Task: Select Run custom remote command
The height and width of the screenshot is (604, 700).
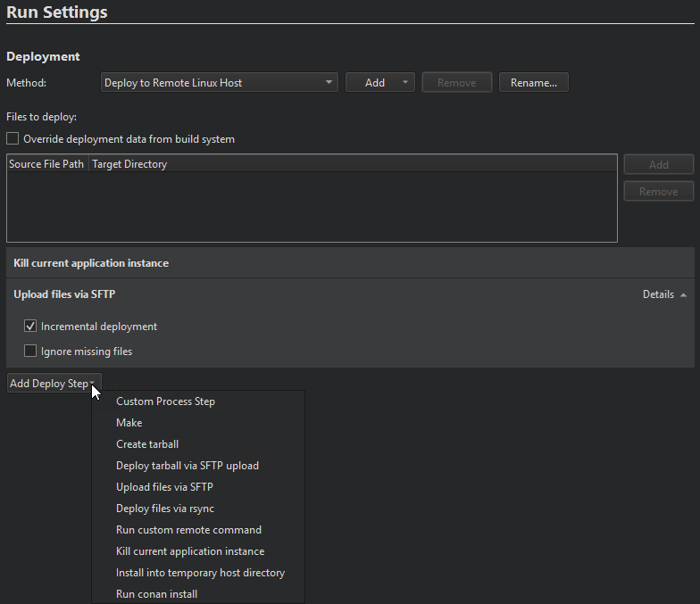Action: point(188,530)
